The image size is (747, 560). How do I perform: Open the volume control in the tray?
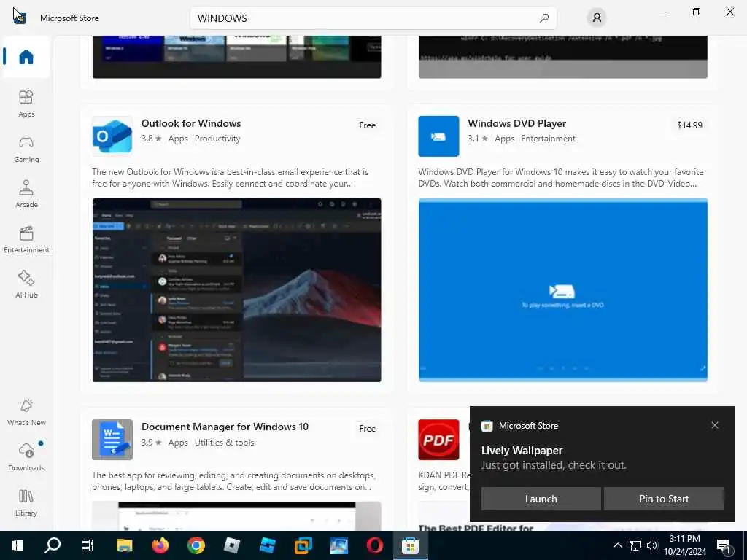[x=652, y=545]
